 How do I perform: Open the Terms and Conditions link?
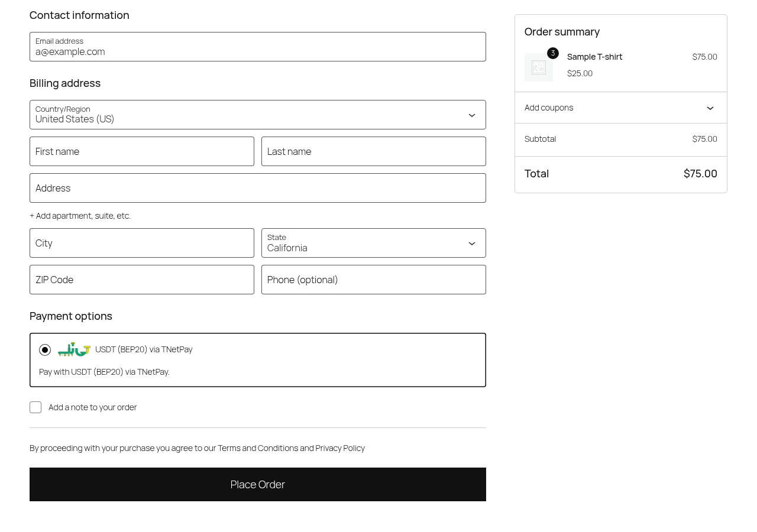(x=258, y=448)
